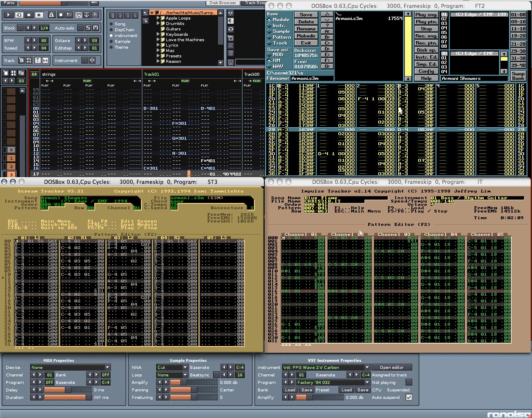The image size is (532, 418).
Task: Click the FT2 question mark button
Action: click(327, 25)
